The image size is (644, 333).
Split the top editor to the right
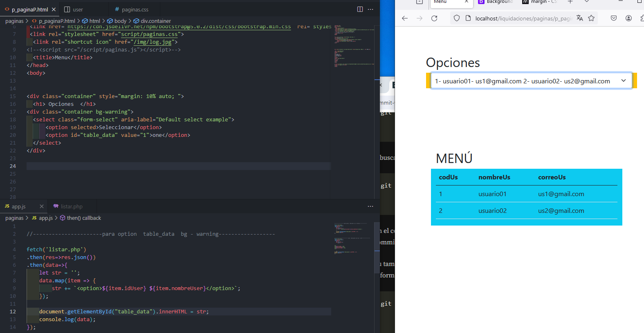[x=360, y=9]
